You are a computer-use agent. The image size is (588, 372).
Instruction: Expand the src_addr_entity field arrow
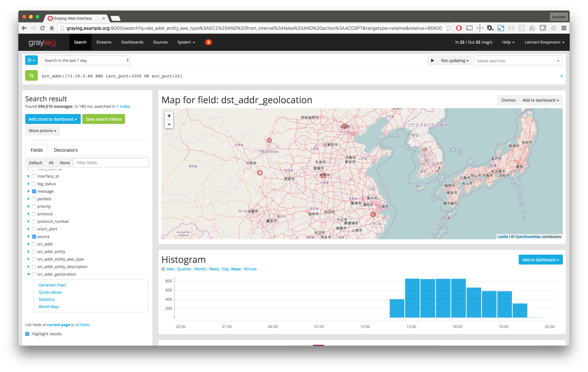[28, 252]
